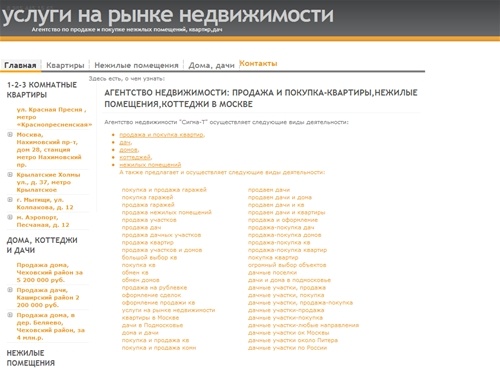
Task: Click оформление продажи кв
Action: pyautogui.click(x=158, y=303)
